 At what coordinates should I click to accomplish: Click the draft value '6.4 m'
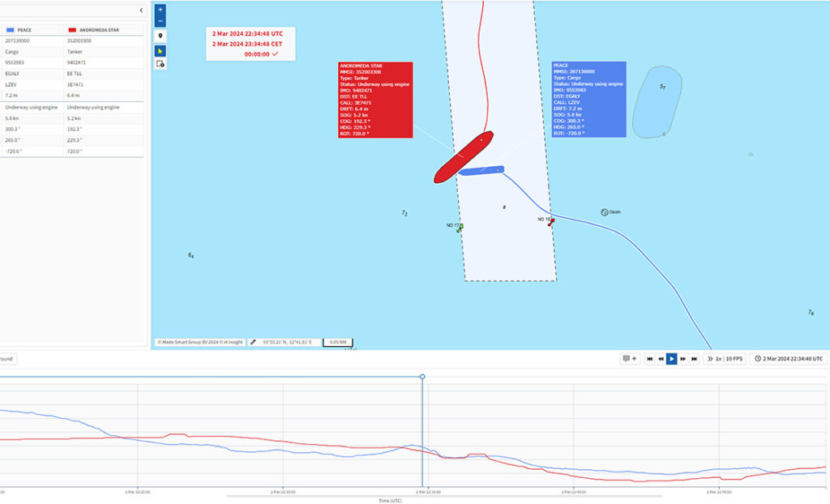74,96
